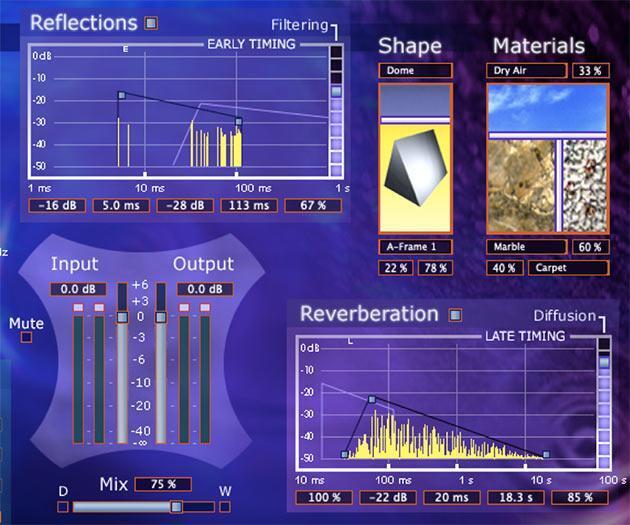
Task: Click the Reverberation 18.3 s field
Action: click(x=515, y=498)
